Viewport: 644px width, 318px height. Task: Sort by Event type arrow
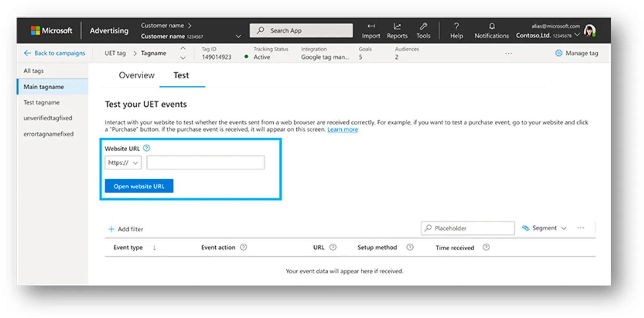[155, 248]
